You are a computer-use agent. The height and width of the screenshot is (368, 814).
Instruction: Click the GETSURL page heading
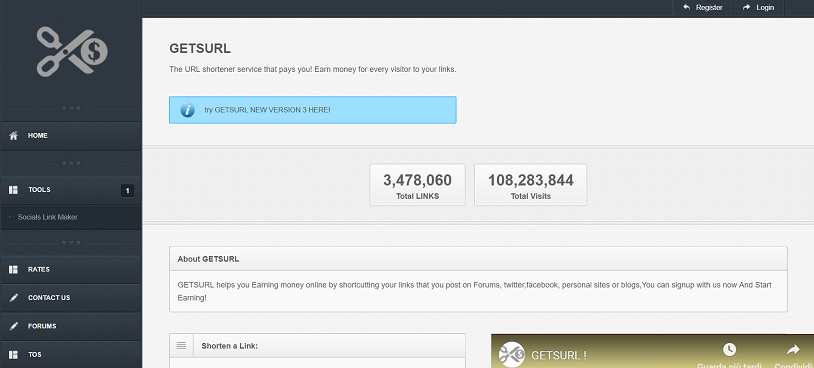[200, 48]
